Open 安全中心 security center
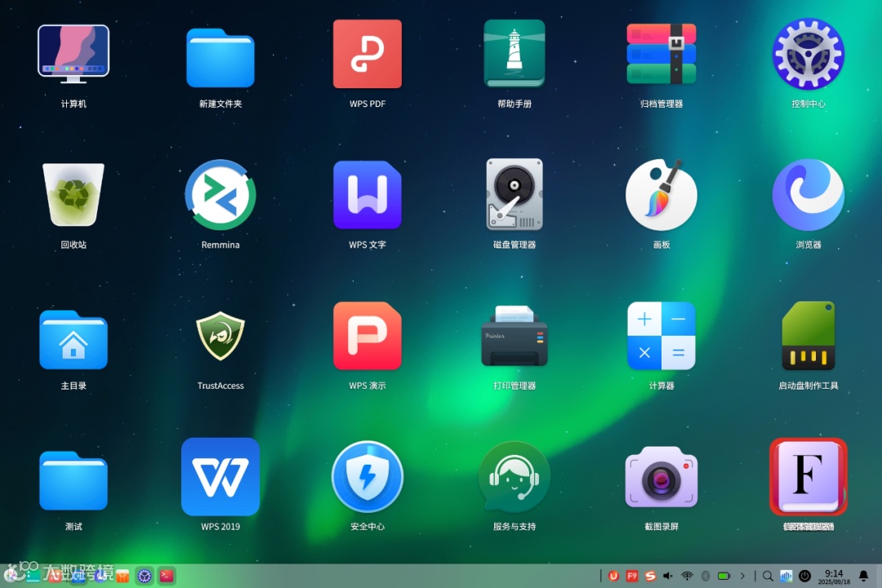882x588 pixels. click(x=367, y=477)
